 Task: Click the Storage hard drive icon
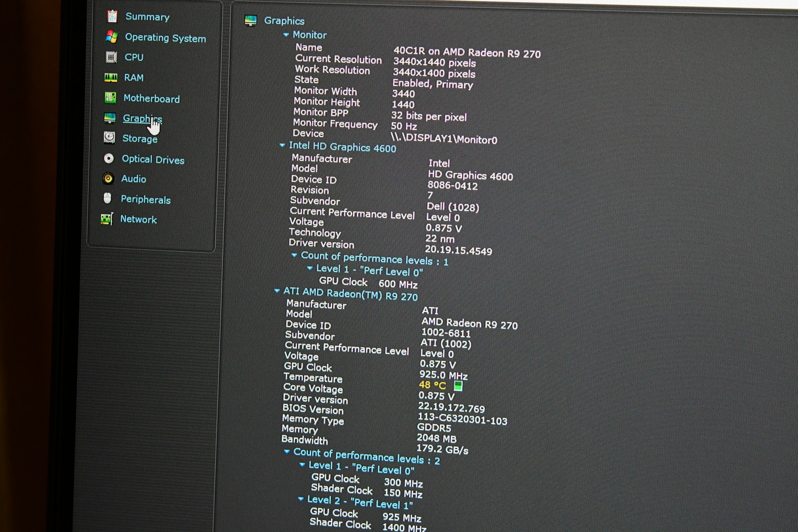click(x=109, y=138)
